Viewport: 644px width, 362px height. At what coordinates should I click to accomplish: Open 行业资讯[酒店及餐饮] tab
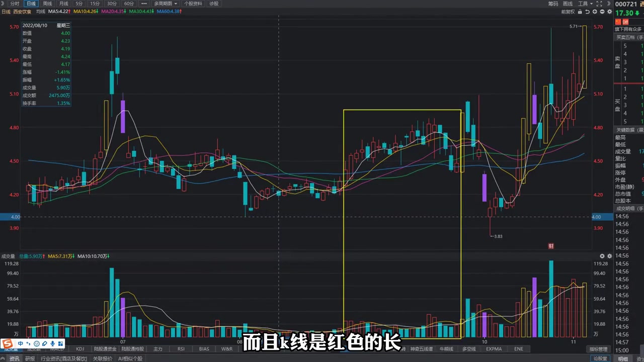point(63,358)
